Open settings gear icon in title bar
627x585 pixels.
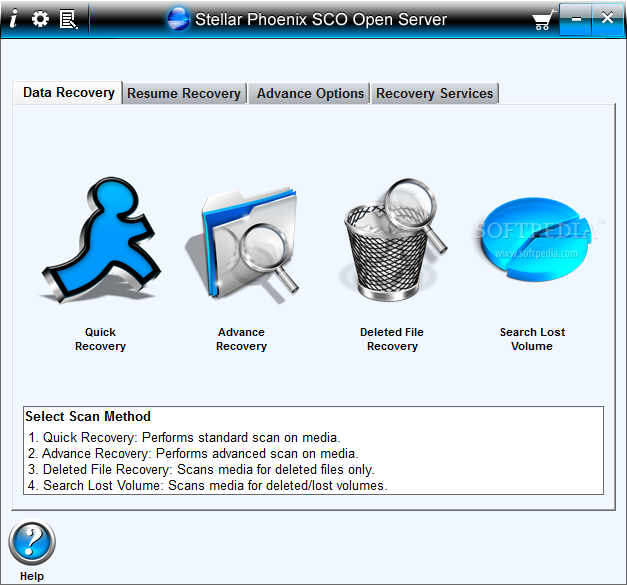40,19
